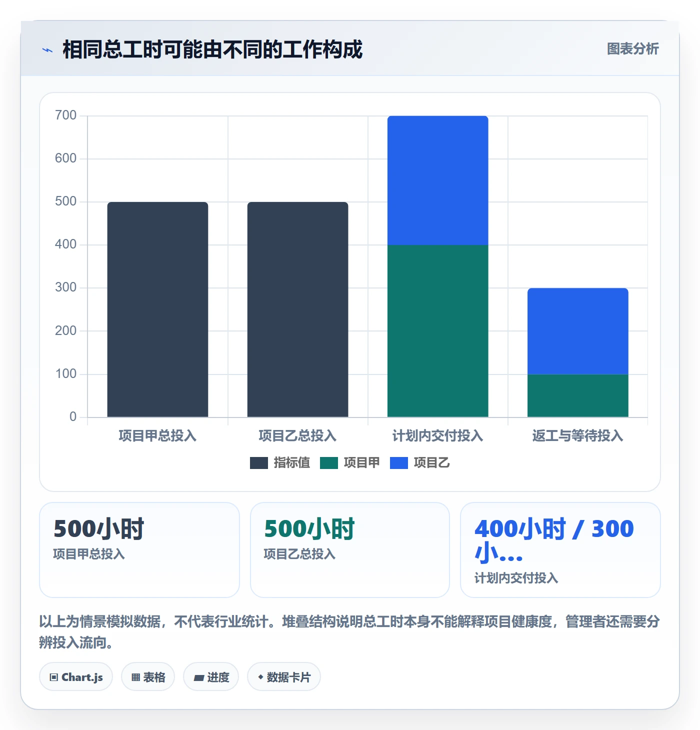Click the 进度 tag chip
The image size is (700, 730).
click(211, 677)
